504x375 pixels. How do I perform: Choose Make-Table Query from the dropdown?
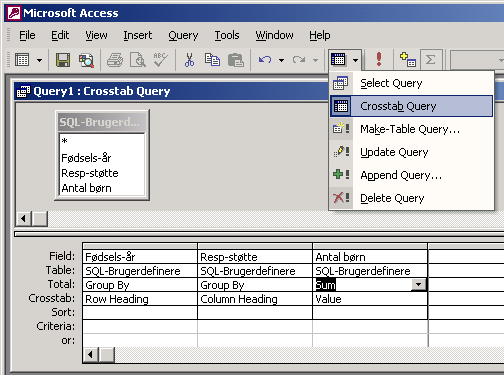tap(411, 129)
